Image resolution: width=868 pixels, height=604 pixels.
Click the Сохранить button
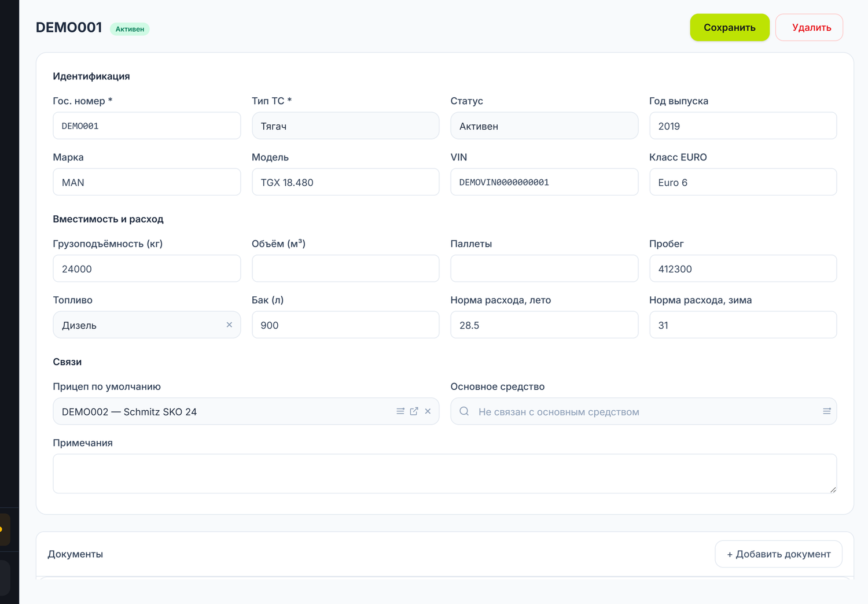pyautogui.click(x=730, y=27)
